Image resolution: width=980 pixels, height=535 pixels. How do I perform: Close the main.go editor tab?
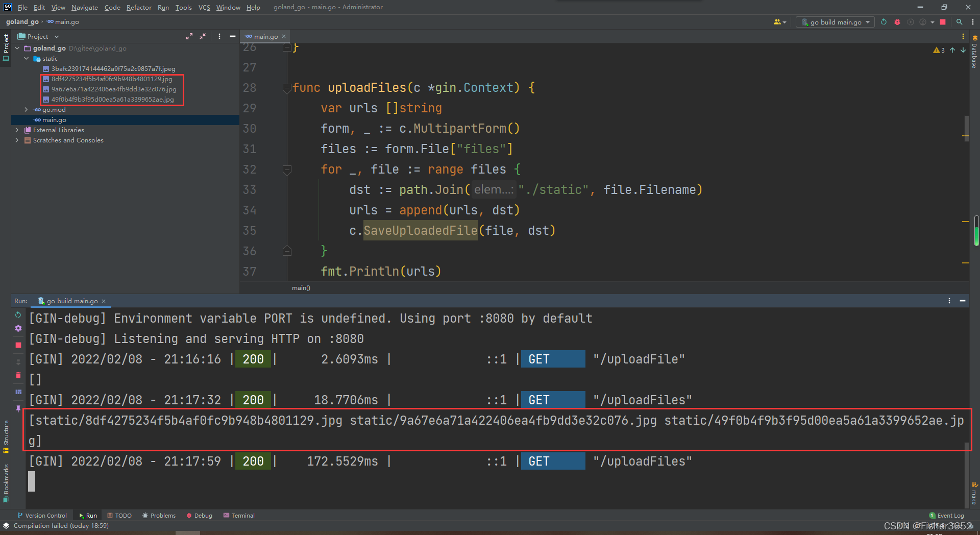[284, 36]
